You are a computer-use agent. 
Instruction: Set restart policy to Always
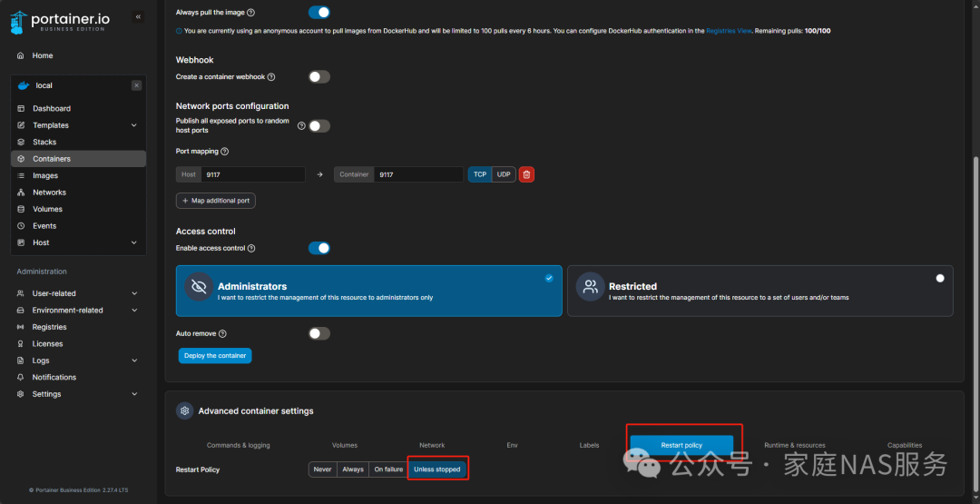(353, 469)
